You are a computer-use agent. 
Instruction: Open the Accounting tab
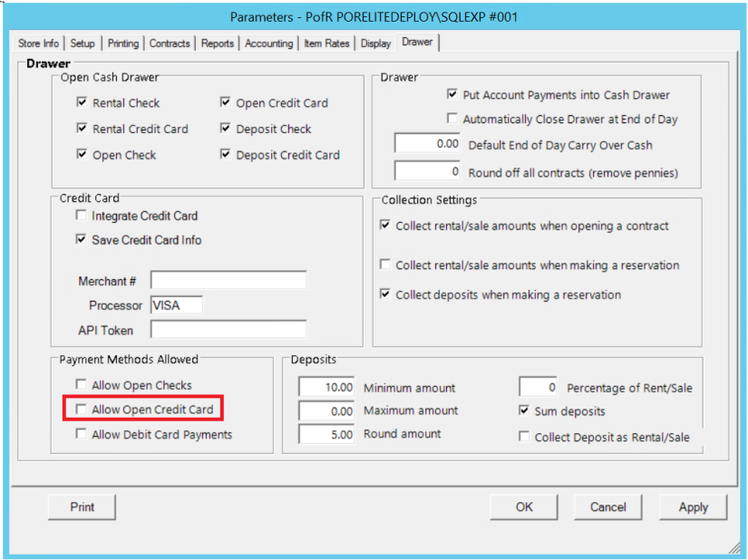tap(268, 43)
